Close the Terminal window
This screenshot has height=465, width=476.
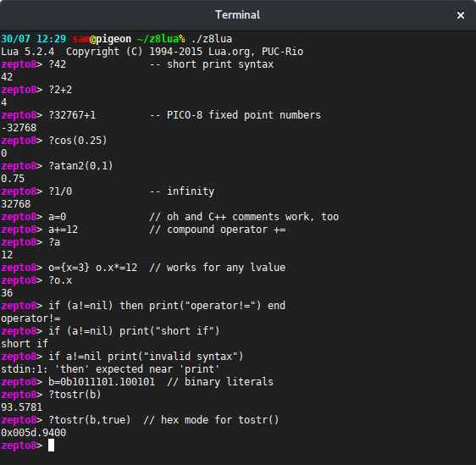(461, 15)
